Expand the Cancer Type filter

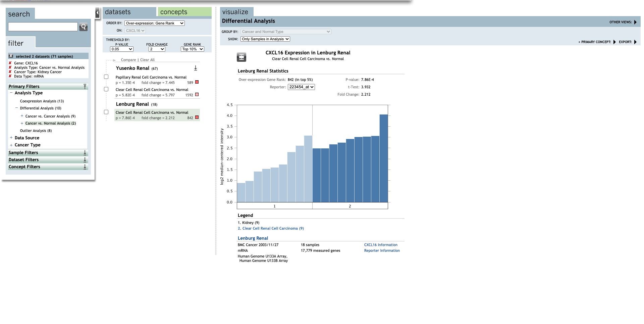(11, 145)
